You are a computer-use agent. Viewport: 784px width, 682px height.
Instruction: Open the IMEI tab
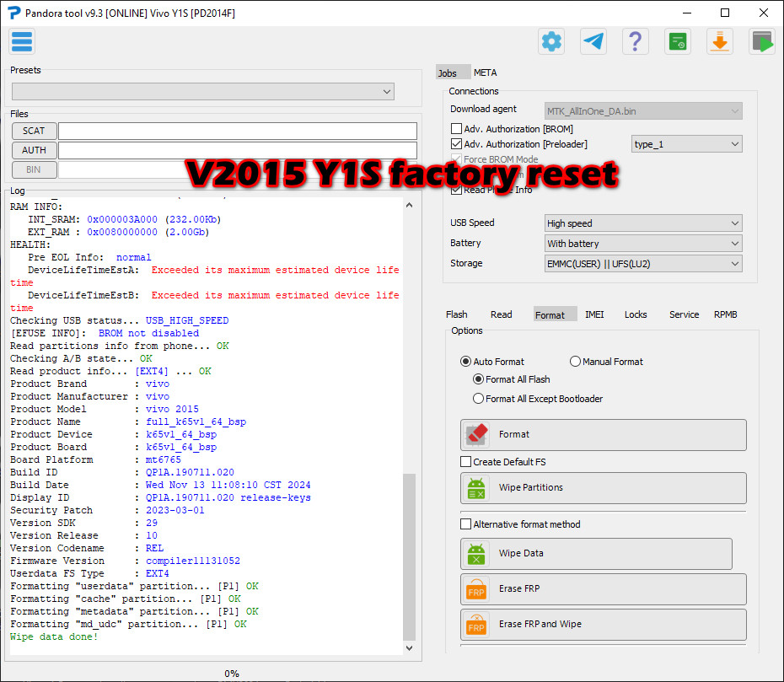click(x=594, y=314)
